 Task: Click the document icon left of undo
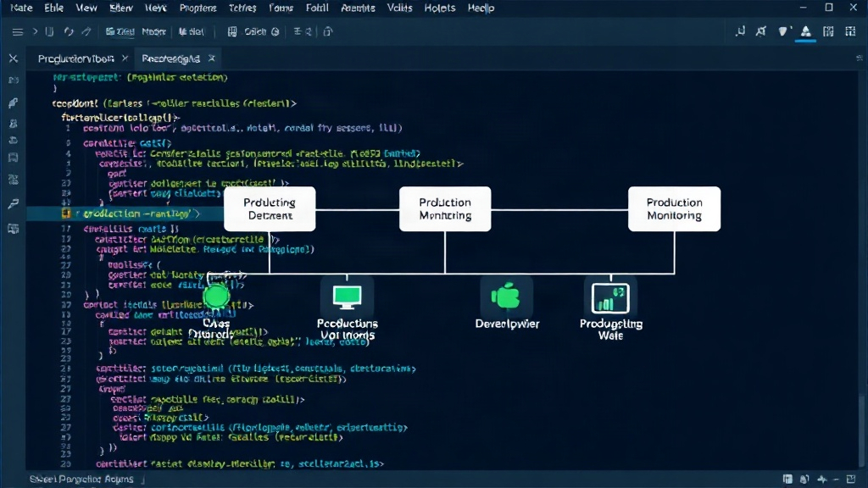coord(49,31)
